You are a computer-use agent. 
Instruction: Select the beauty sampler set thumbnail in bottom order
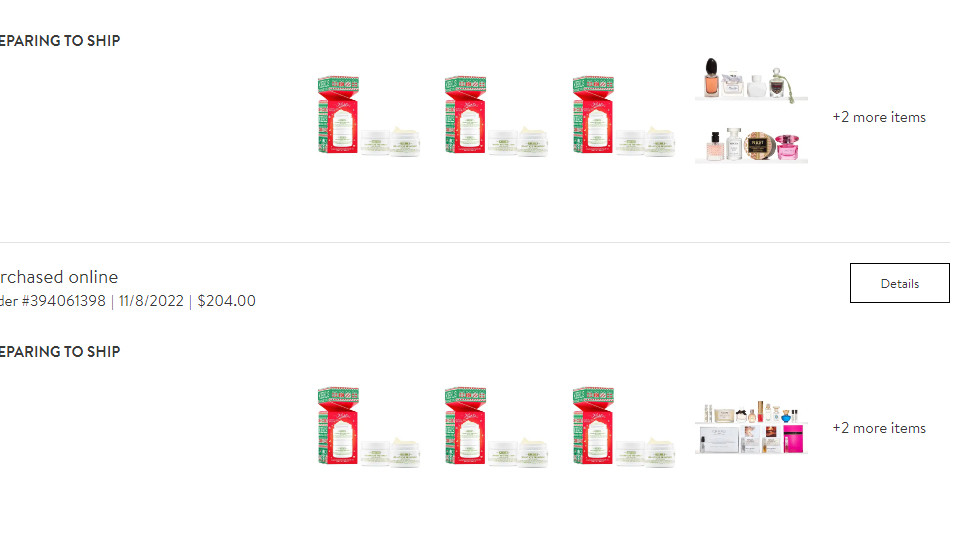[751, 427]
